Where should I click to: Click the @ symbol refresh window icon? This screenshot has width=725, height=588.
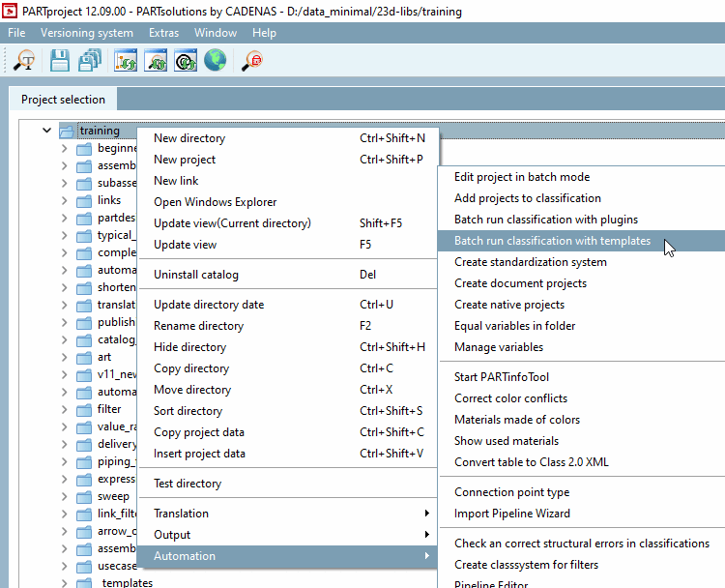tap(186, 61)
